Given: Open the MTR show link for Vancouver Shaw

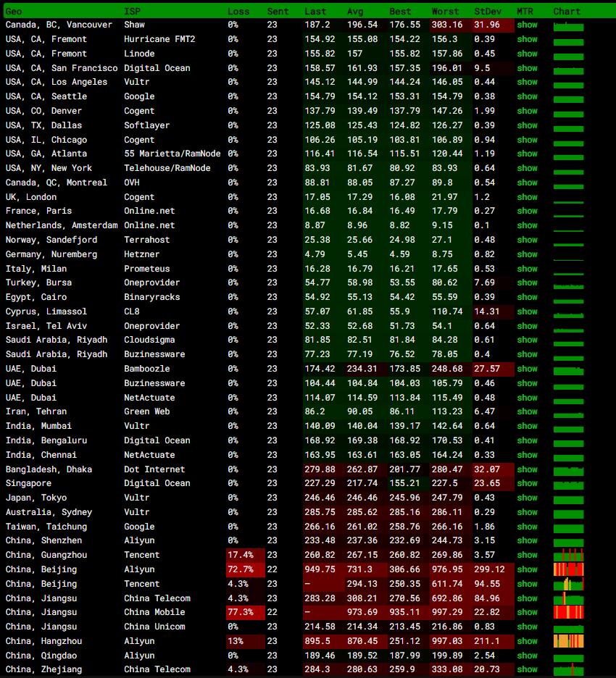Looking at the screenshot, I should [x=527, y=25].
